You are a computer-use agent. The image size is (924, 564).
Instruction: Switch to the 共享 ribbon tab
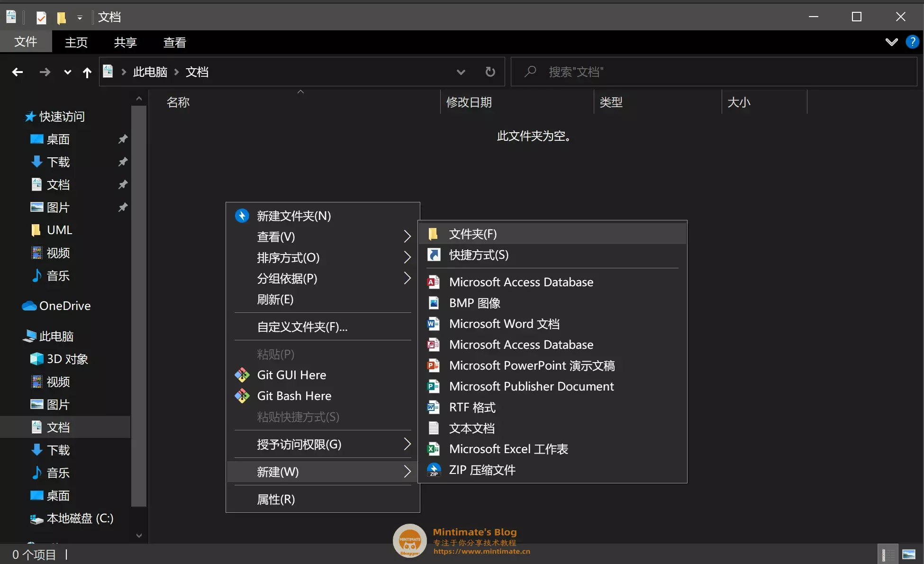[x=126, y=43]
